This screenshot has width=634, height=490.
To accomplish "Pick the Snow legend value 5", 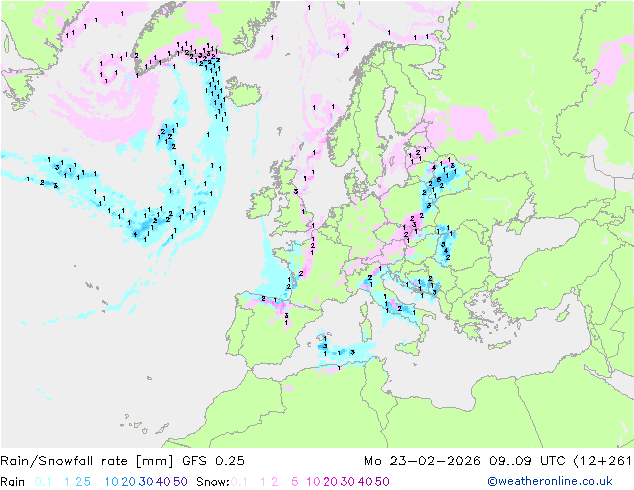I will pyautogui.click(x=295, y=482).
